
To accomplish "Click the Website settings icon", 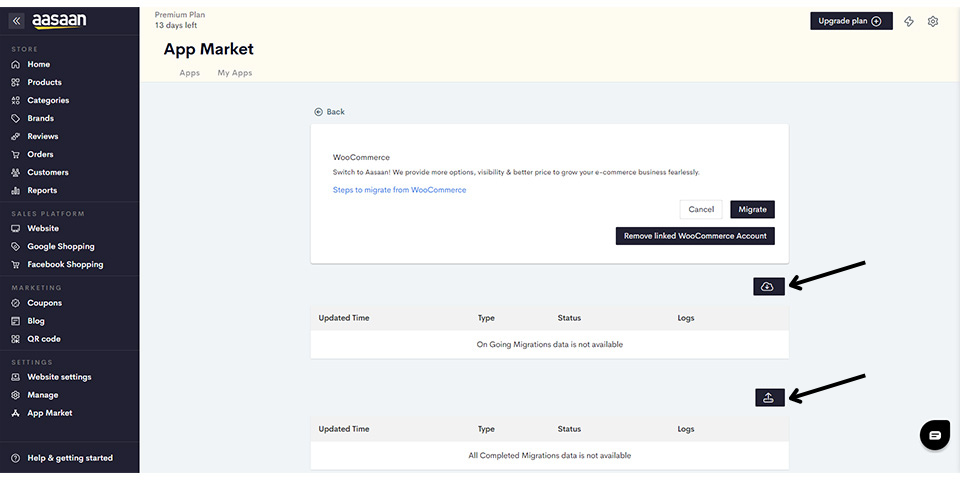I will 16,377.
